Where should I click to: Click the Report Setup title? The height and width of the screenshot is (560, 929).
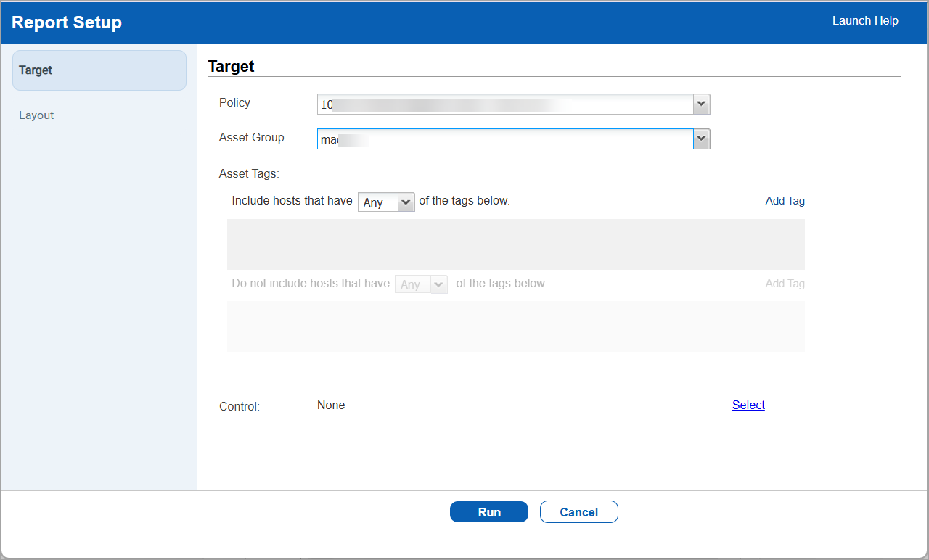67,22
